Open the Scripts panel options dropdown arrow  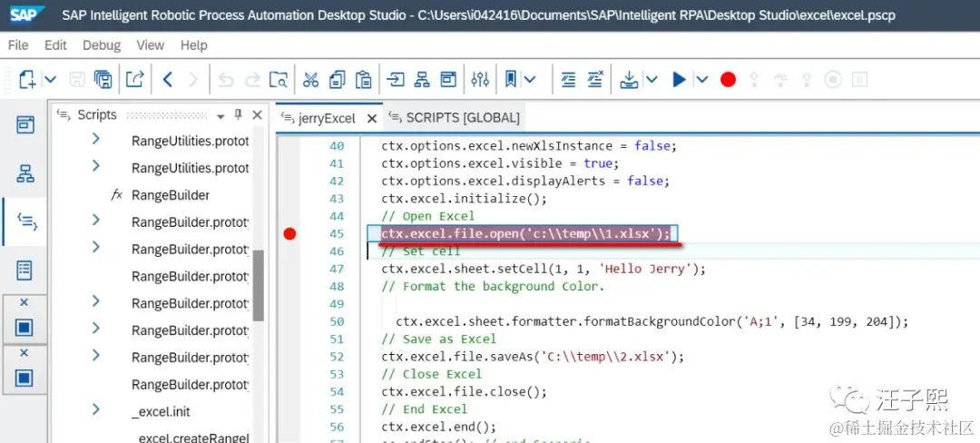pos(220,116)
